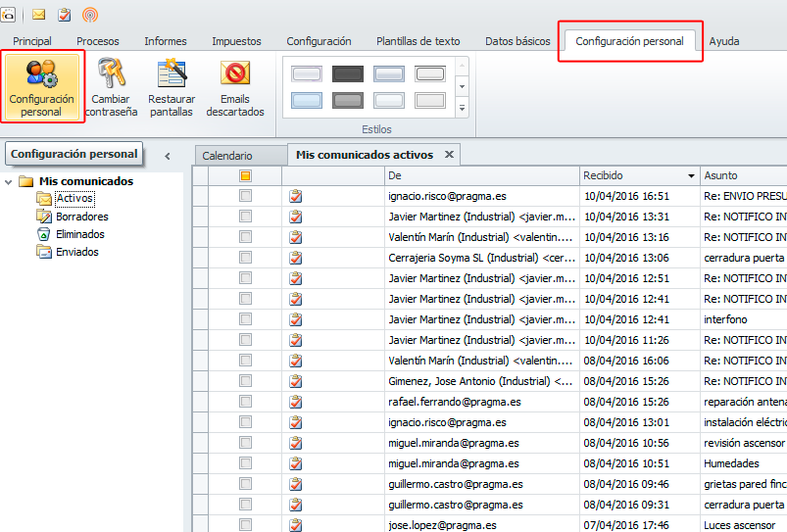Image resolution: width=787 pixels, height=532 pixels.
Task: Open the Recibido column sort dropdown arrow
Action: click(691, 175)
